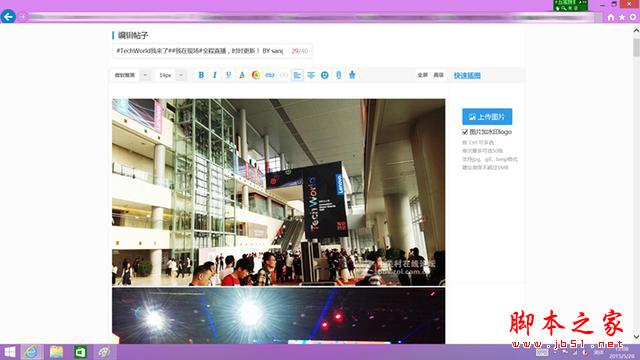Select the stage lights photo
The height and width of the screenshot is (360, 640).
278,316
